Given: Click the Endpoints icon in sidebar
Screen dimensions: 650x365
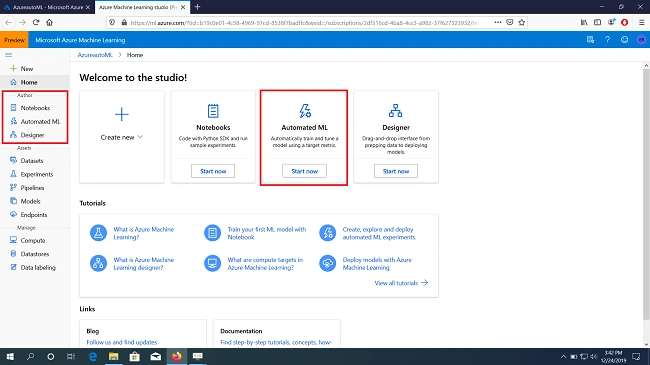Looking at the screenshot, I should pos(13,214).
